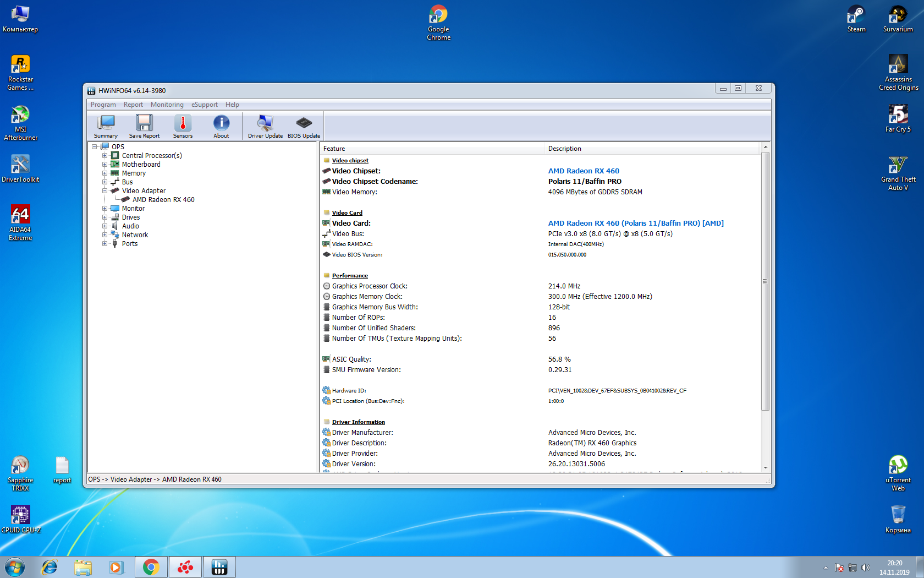Screen dimensions: 924x578
Task: Open the eSupport menu
Action: click(205, 105)
